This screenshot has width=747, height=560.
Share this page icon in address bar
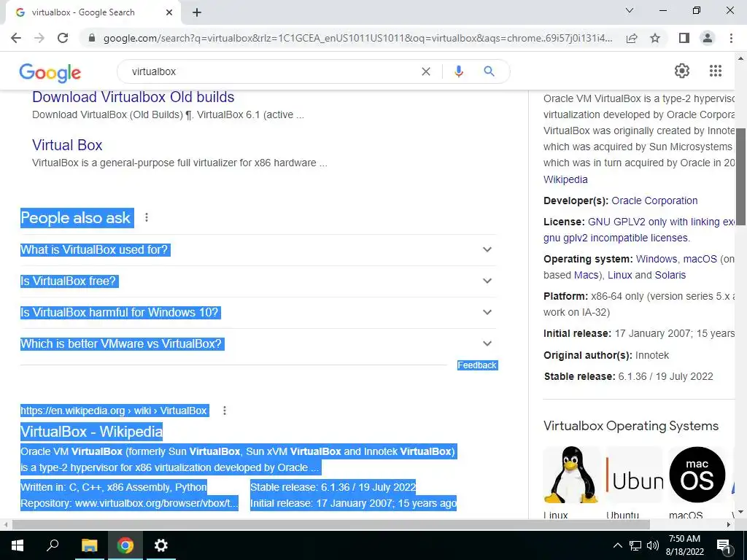tap(632, 38)
